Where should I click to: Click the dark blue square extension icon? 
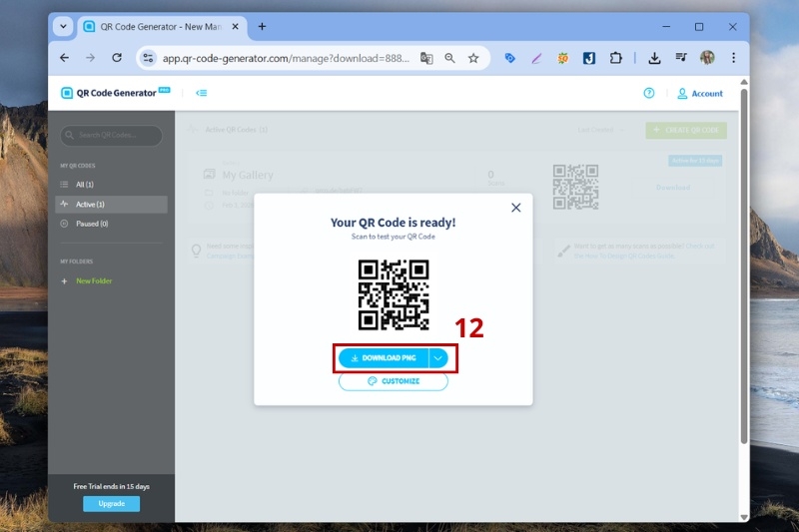click(x=589, y=58)
